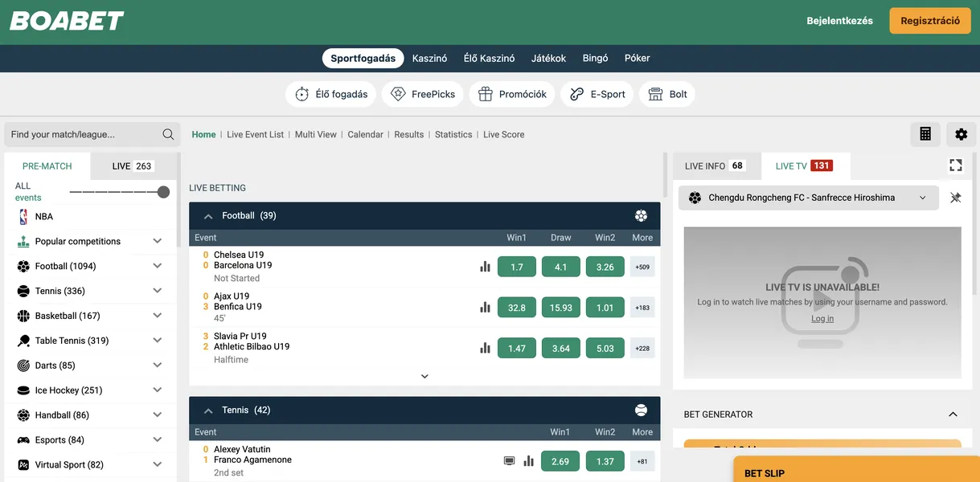Click live stream TV icon for Vatutin match
980x482 pixels.
click(x=509, y=460)
